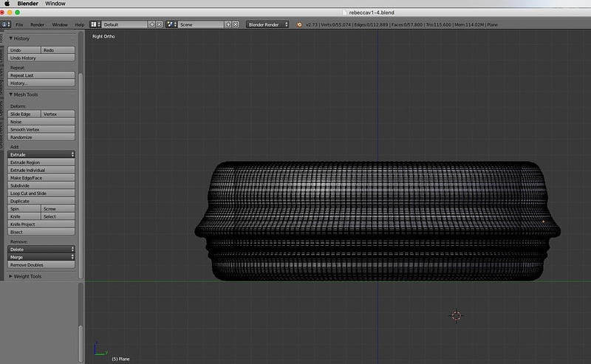Viewport: 591px width, 364px height.
Task: Click Randomize button
Action: click(41, 137)
